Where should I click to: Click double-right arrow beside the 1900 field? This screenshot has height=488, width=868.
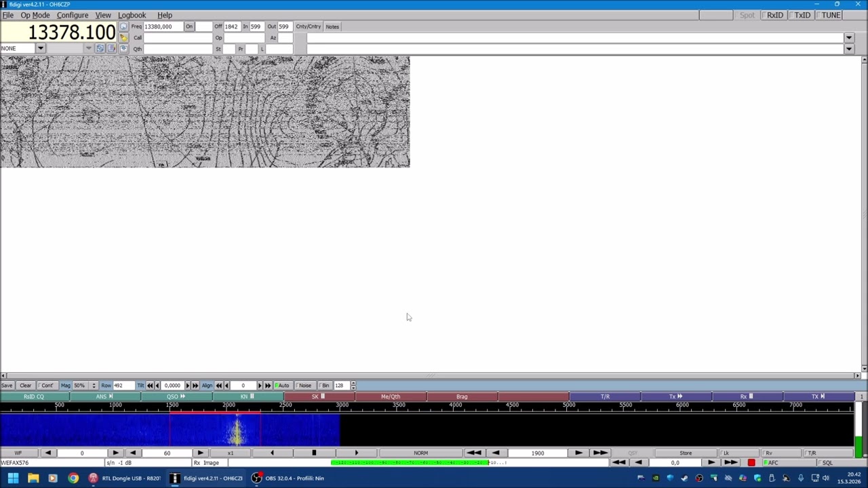600,453
